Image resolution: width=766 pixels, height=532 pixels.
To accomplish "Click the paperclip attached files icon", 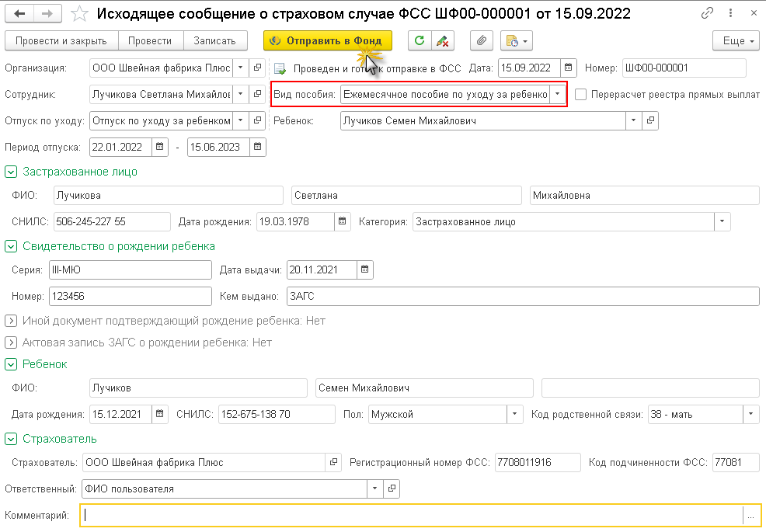I will tap(482, 41).
